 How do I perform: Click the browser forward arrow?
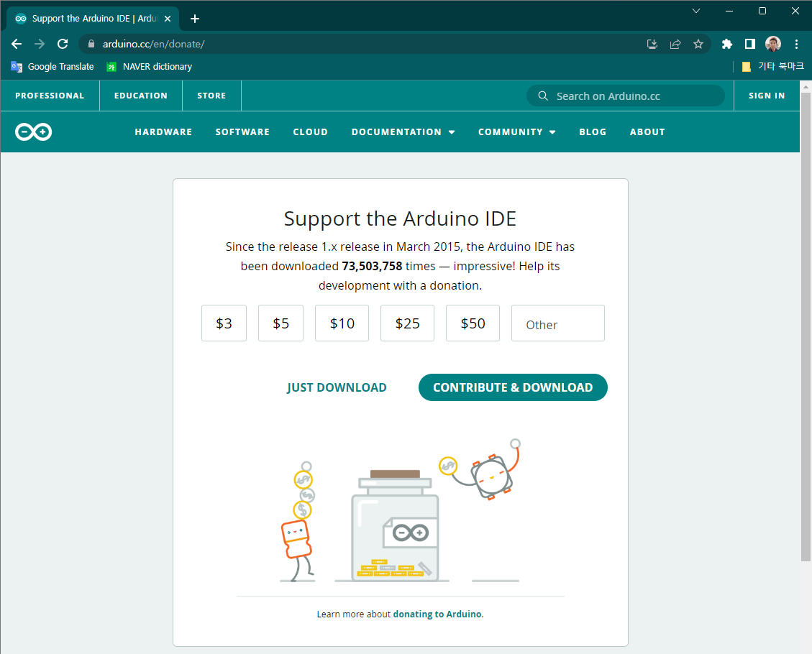[x=40, y=44]
